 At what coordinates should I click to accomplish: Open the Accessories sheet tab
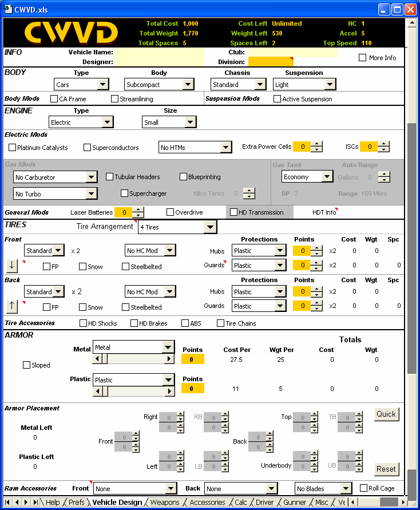pos(207,503)
